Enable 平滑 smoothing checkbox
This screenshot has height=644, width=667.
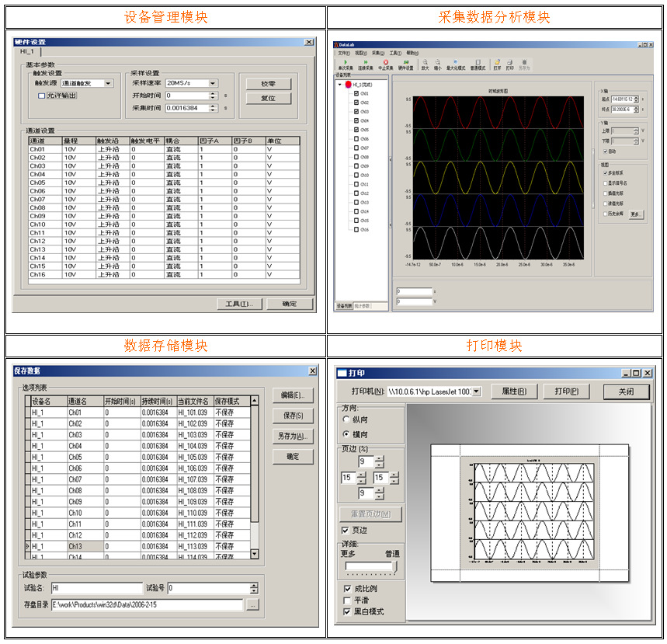[x=347, y=600]
